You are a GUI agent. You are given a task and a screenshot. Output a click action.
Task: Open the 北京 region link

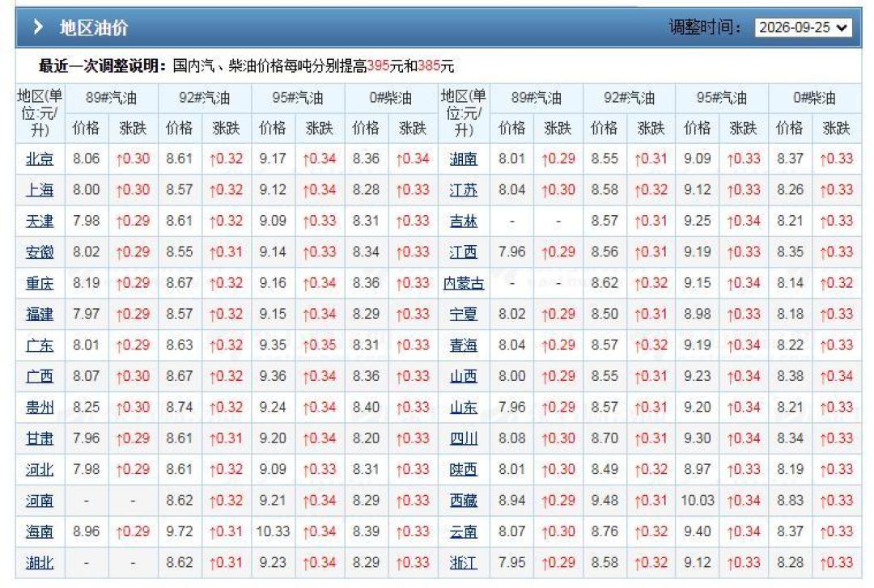(40, 159)
